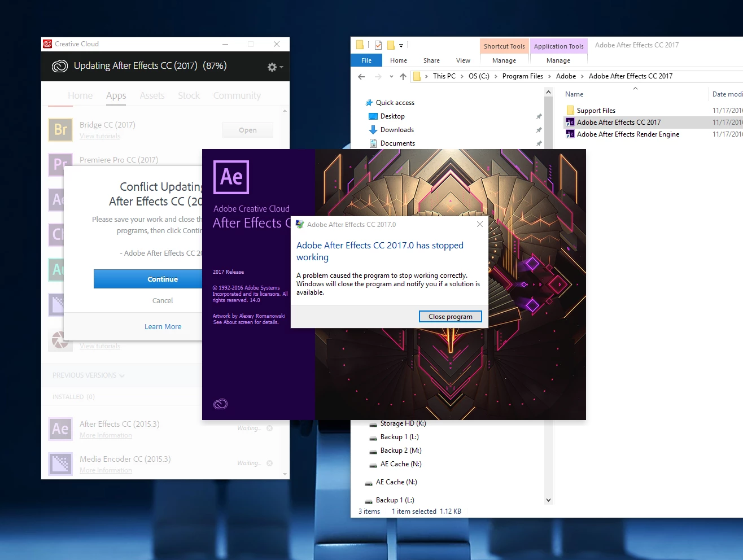
Task: Switch to Stock tab in Creative Cloud
Action: coord(189,95)
